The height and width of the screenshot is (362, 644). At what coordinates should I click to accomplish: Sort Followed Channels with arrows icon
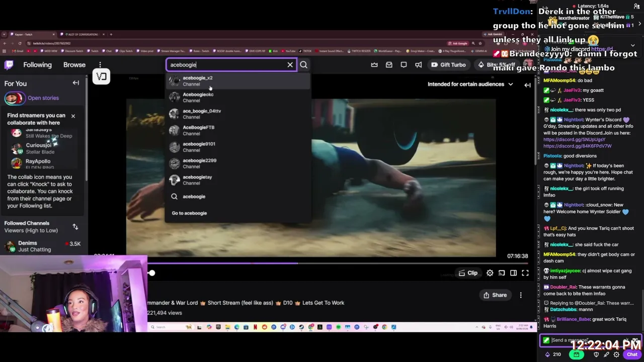(x=75, y=227)
